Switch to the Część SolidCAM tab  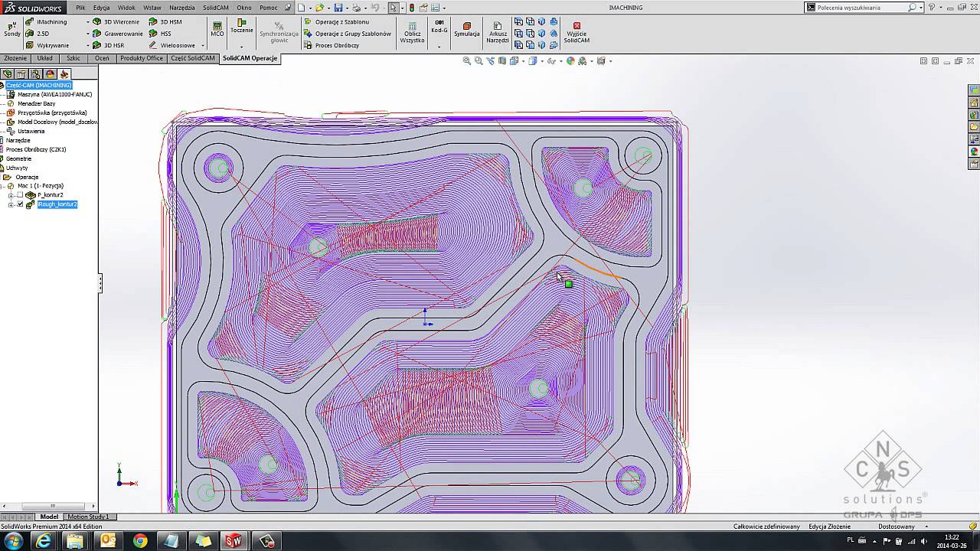[x=193, y=58]
